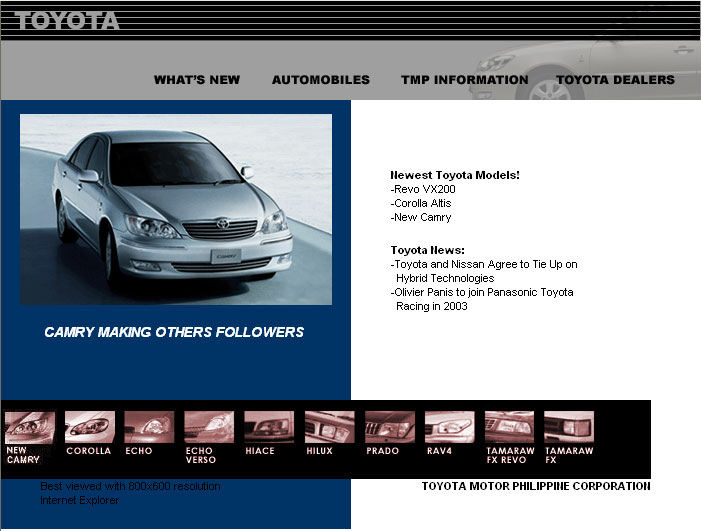Open TOYOTA DEALERS page
Screen dimensions: 701x531
click(615, 80)
